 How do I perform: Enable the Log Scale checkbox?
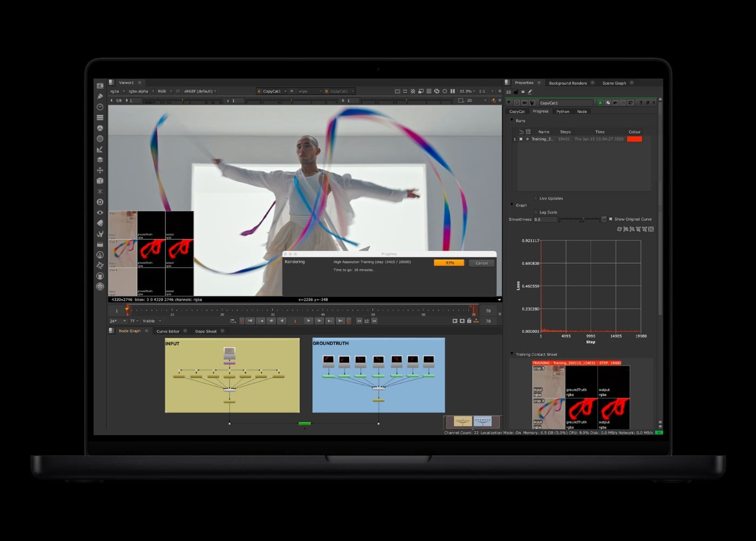click(536, 212)
